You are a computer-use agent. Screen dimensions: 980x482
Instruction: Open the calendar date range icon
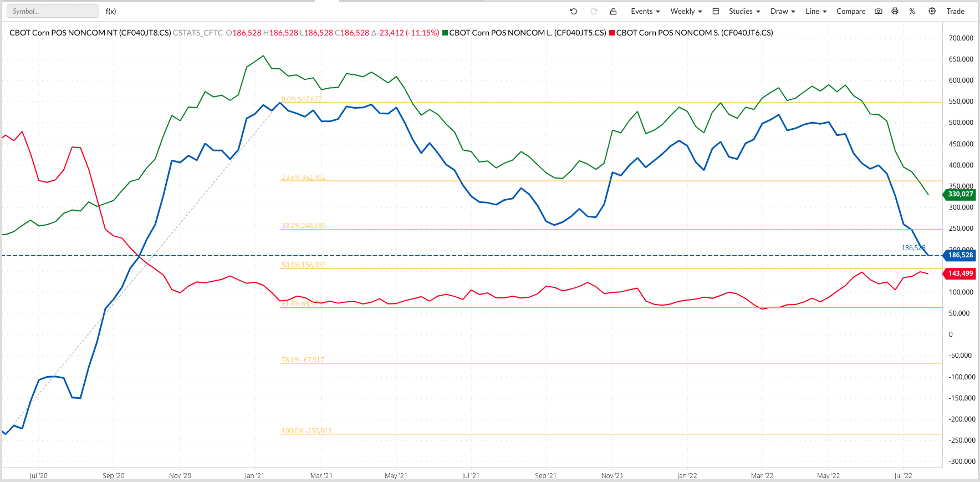click(716, 11)
